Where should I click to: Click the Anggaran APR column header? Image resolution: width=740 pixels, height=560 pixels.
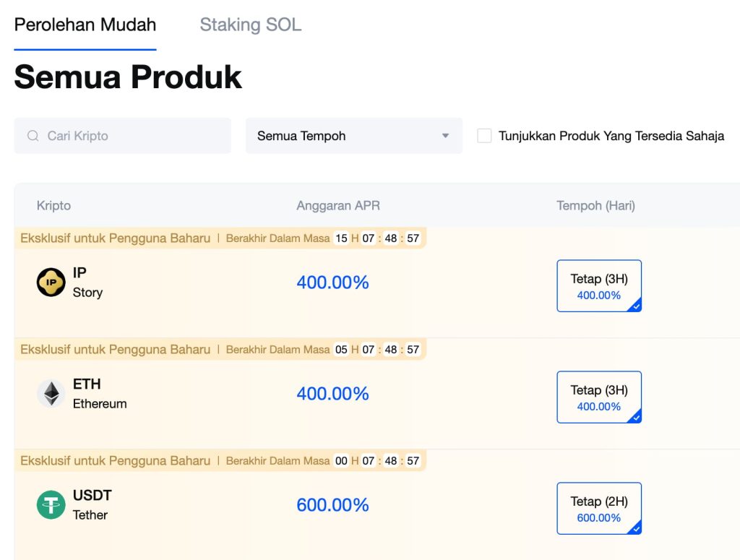pyautogui.click(x=337, y=205)
